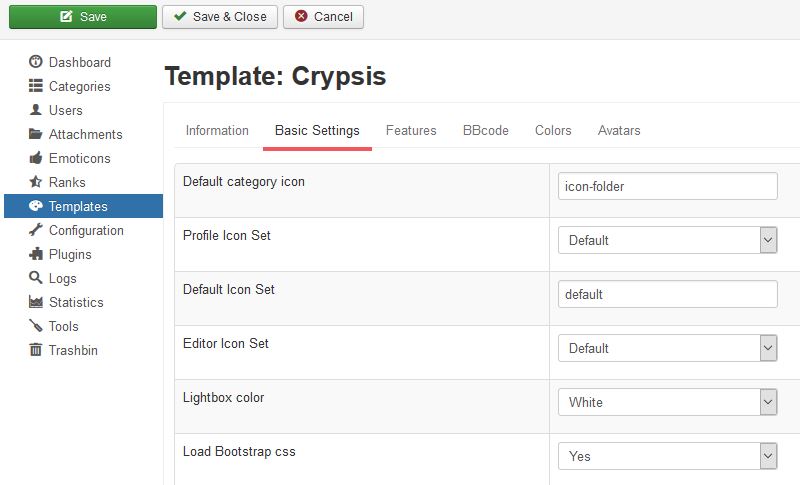Screen dimensions: 800x485
Task: Click the Dashboard sidebar icon
Action: [36, 62]
